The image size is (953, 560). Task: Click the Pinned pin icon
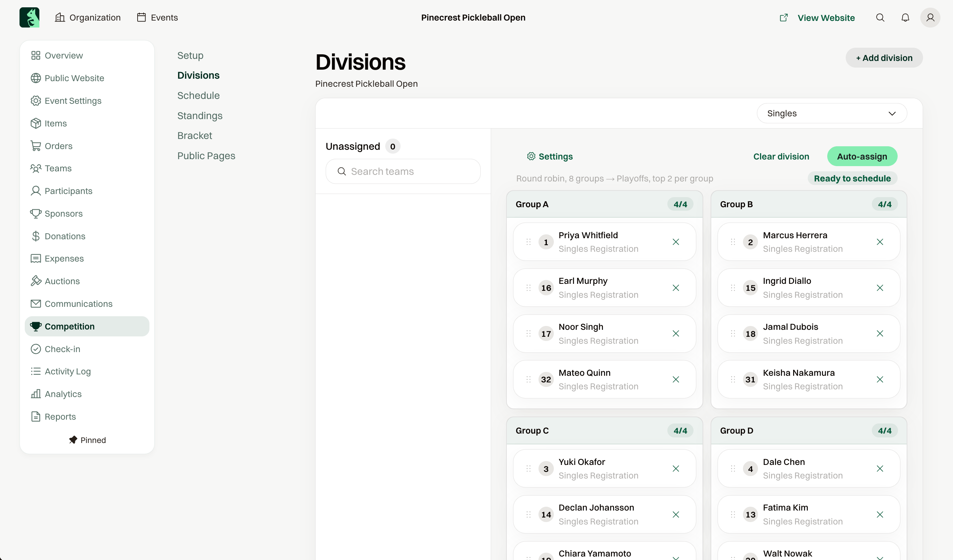73,440
